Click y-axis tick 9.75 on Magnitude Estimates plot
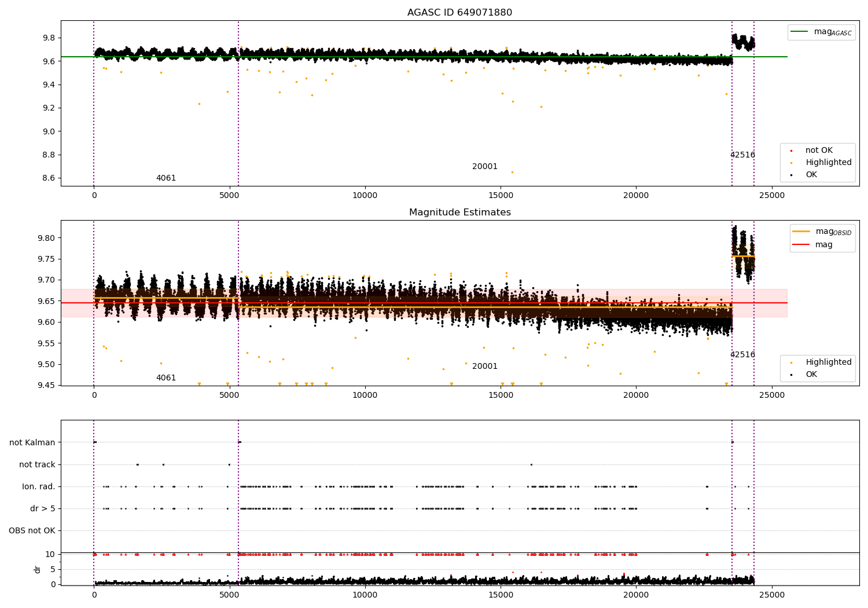This screenshot has width=868, height=608. coord(46,259)
